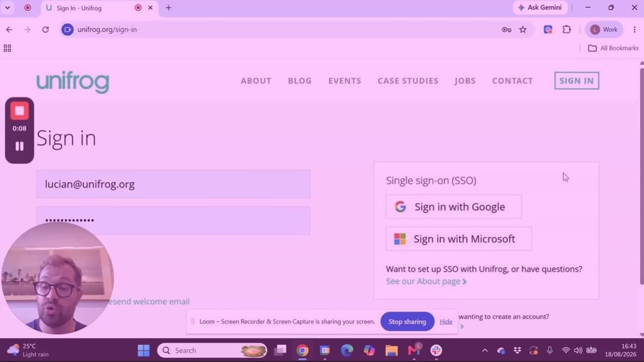
Task: Click the email field with lucian@unifrog.org
Action: pyautogui.click(x=173, y=184)
